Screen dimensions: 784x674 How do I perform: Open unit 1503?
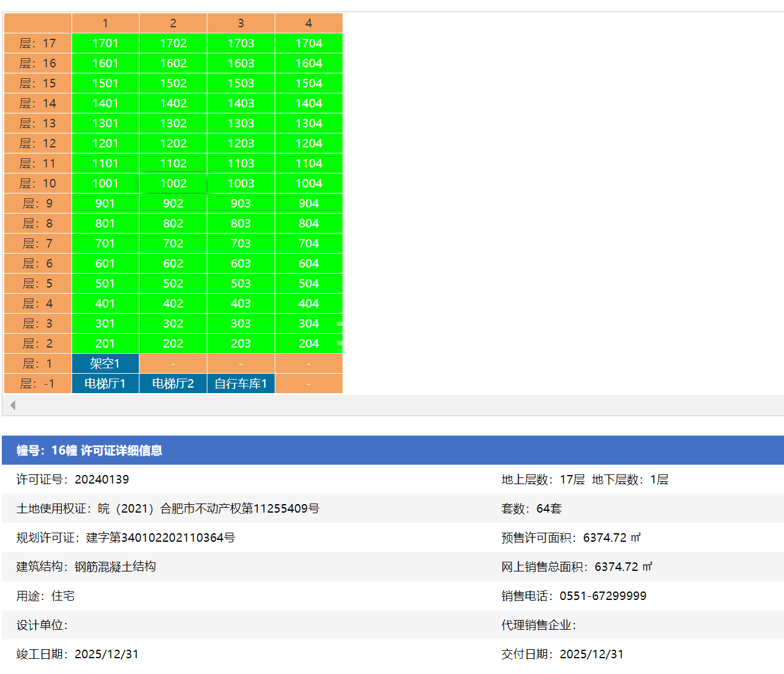pos(241,83)
